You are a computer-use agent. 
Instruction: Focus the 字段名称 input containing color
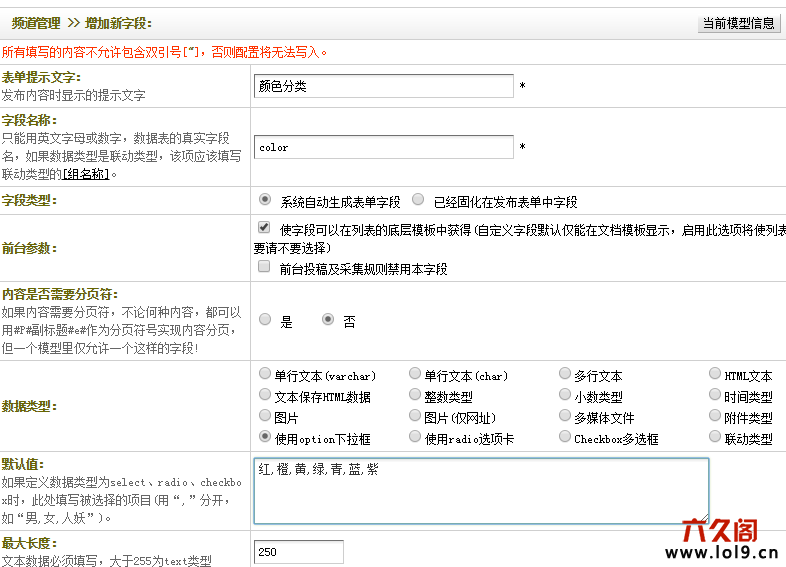[x=383, y=147]
